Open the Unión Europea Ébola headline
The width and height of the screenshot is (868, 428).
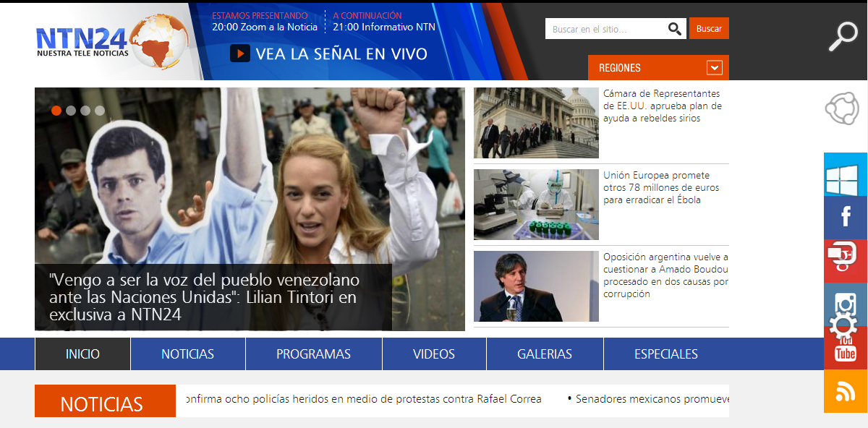(663, 188)
